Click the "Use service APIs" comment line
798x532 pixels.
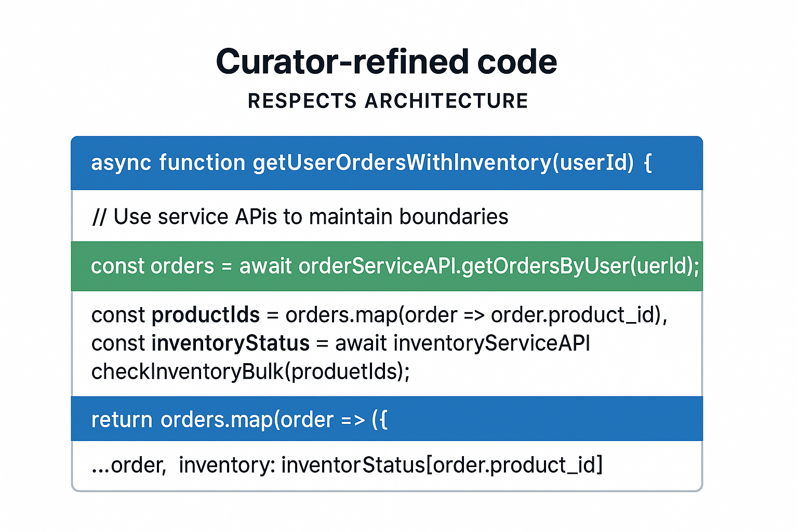click(x=300, y=217)
